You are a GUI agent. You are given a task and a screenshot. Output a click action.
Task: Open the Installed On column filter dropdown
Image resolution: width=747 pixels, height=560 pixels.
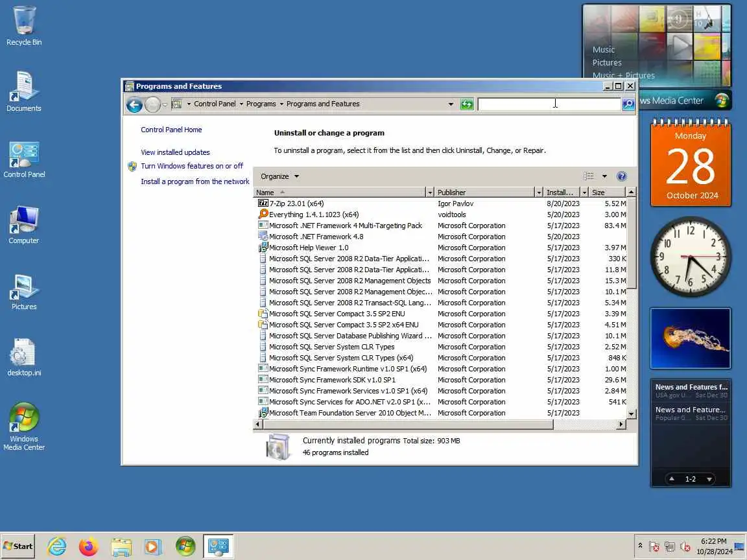pyautogui.click(x=584, y=192)
